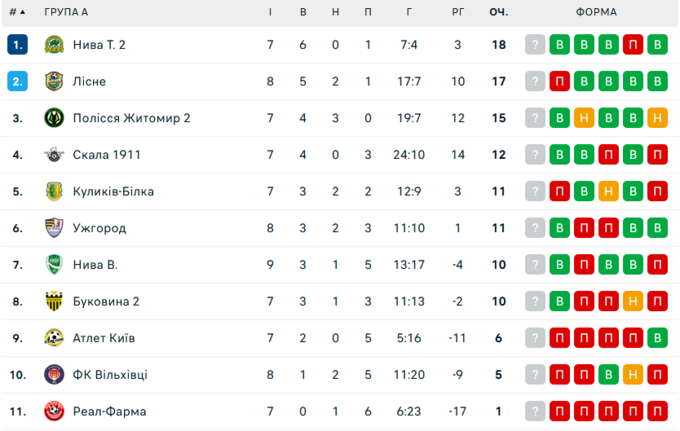
Task: Click the Скала 1911 club emblem
Action: point(54,155)
